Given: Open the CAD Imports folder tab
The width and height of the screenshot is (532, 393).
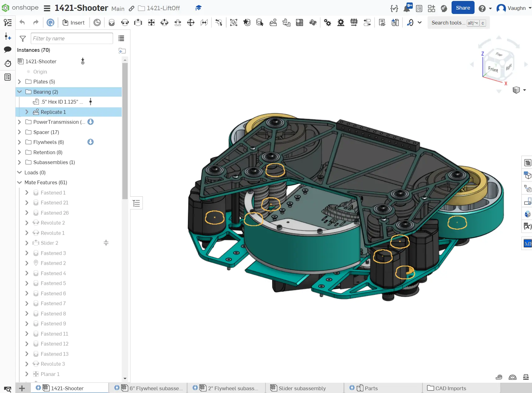Looking at the screenshot, I should [x=450, y=388].
